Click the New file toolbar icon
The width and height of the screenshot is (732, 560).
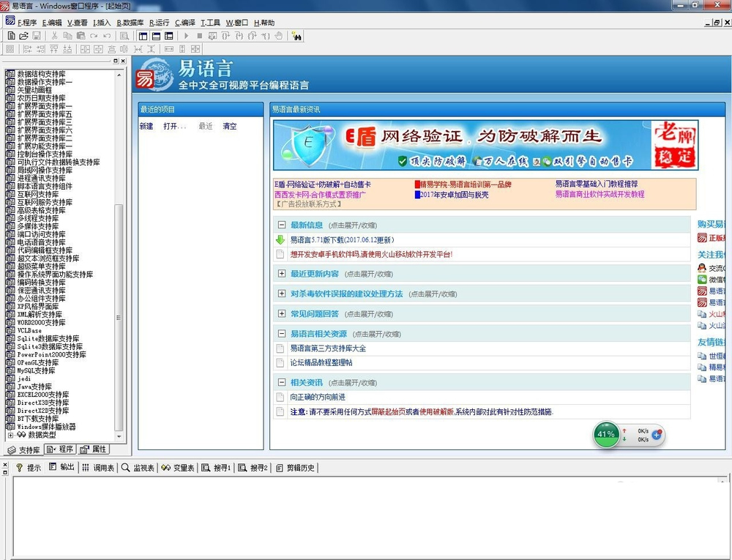click(x=11, y=35)
